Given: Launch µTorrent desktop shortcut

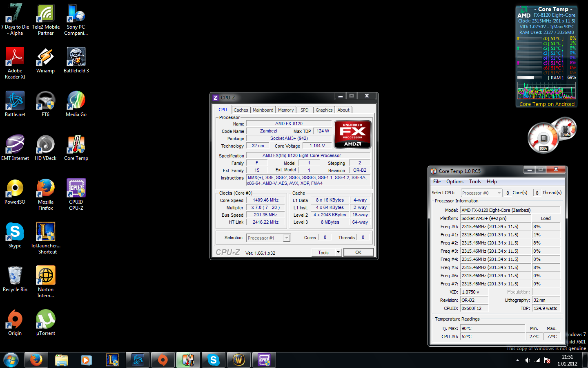Looking at the screenshot, I should click(x=46, y=323).
